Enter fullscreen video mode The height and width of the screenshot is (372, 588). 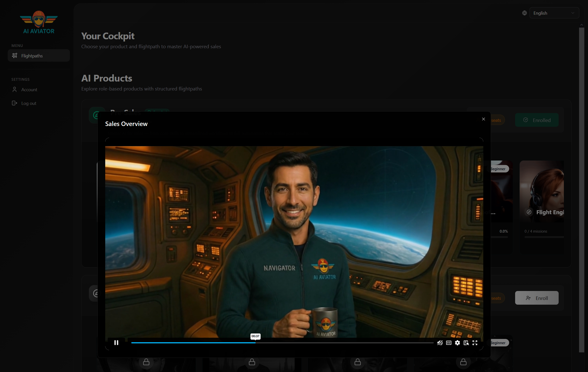(x=475, y=343)
